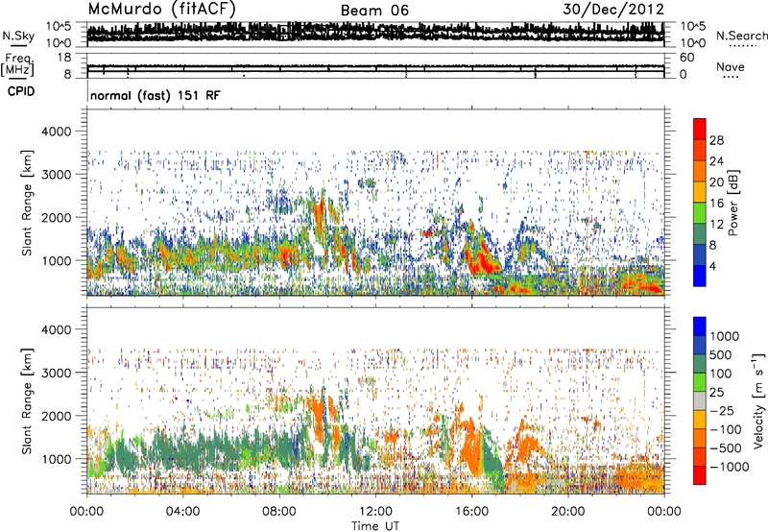This screenshot has height=532, width=768.
Task: Click the gray segment of velocity colorbar
Action: (x=700, y=401)
